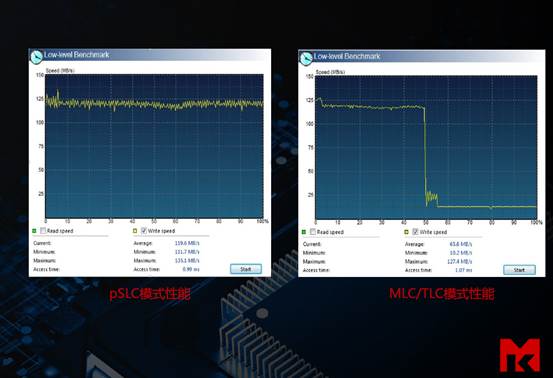Click the benchmark app icon in the MLC/TLC window title bar

(306, 58)
